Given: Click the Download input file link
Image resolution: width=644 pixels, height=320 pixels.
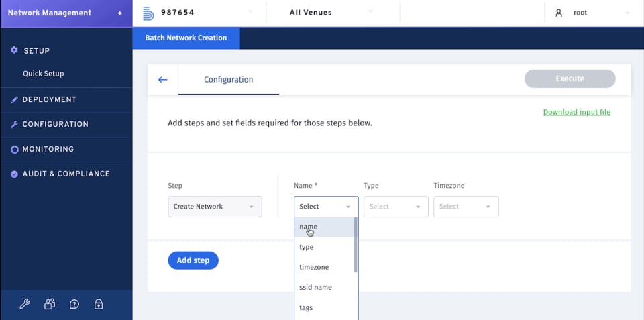Looking at the screenshot, I should [577, 112].
